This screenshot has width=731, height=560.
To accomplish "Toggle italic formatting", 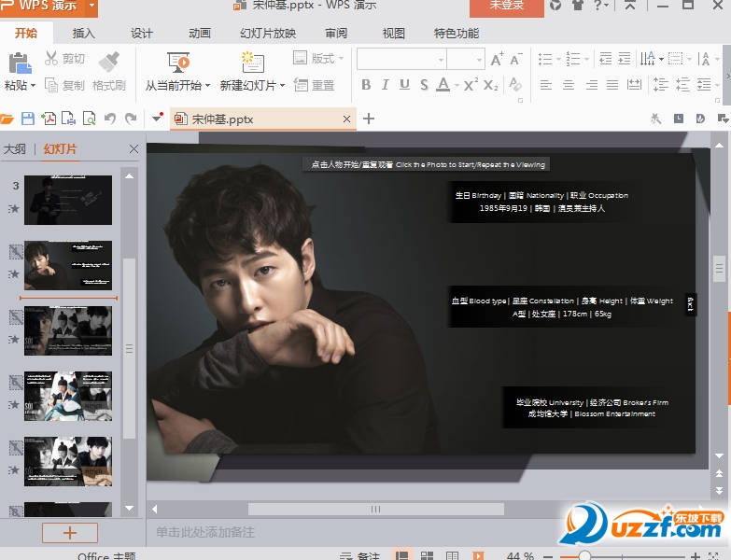I will point(385,85).
